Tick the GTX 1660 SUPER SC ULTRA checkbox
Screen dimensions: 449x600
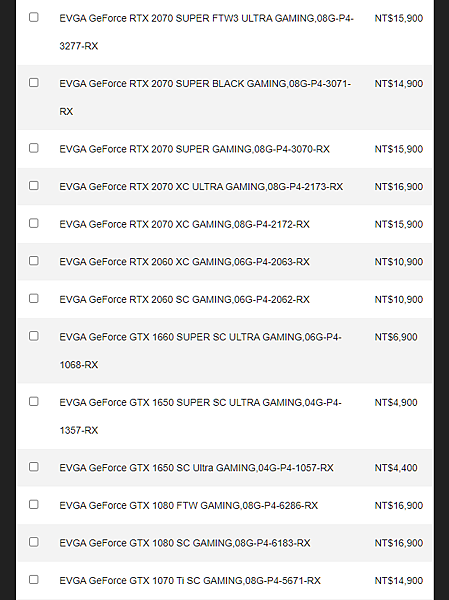(34, 336)
